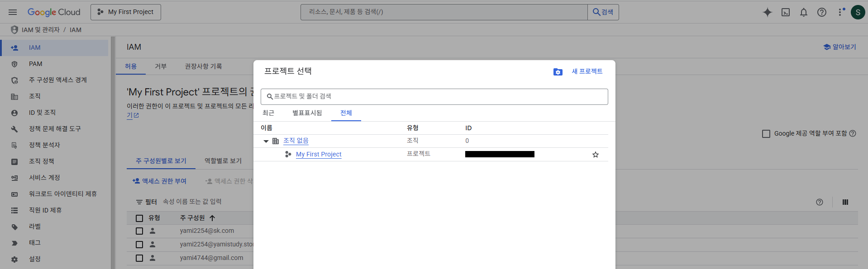Click the 라벨 tag icon in sidebar
The height and width of the screenshot is (269, 868).
click(x=14, y=227)
